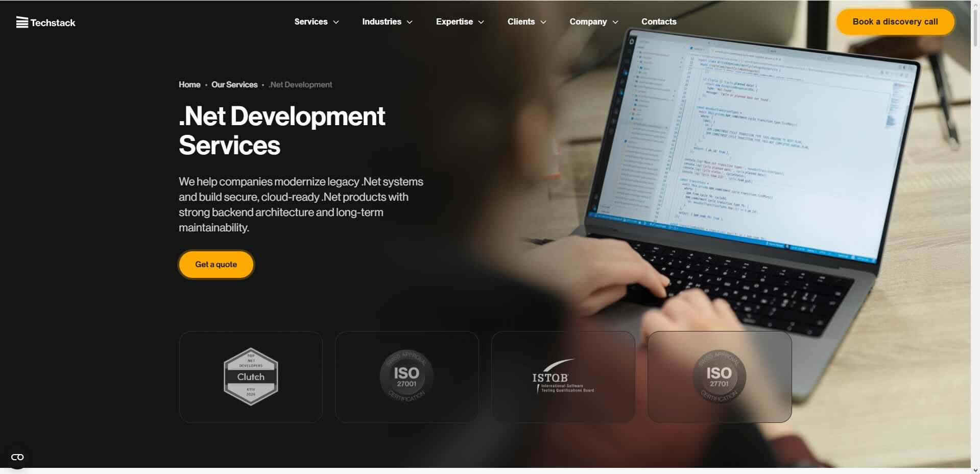Open the Expertise menu
The width and height of the screenshot is (980, 474).
[x=454, y=21]
